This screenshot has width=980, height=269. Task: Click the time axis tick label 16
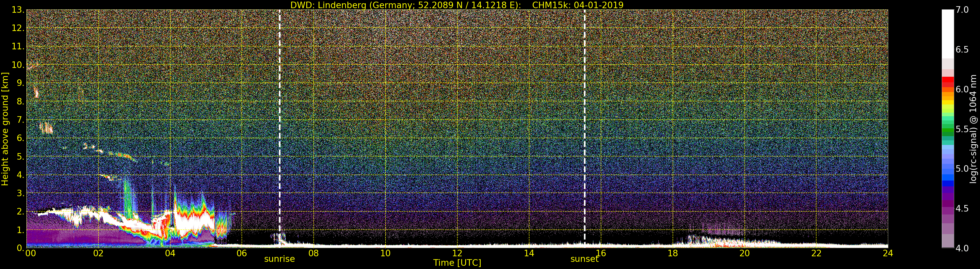(601, 253)
